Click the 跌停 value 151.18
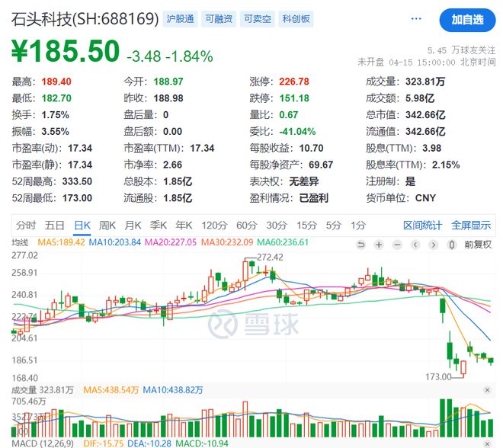The height and width of the screenshot is (448, 503). (x=294, y=98)
